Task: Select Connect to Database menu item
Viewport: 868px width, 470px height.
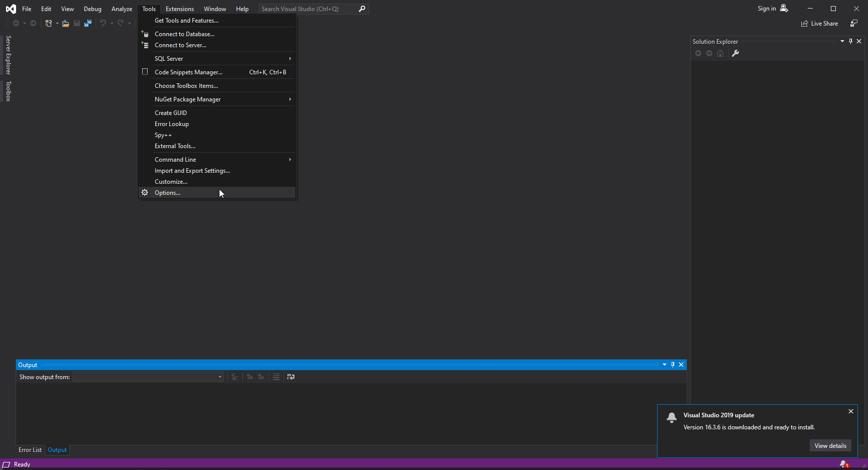Action: 217,34
